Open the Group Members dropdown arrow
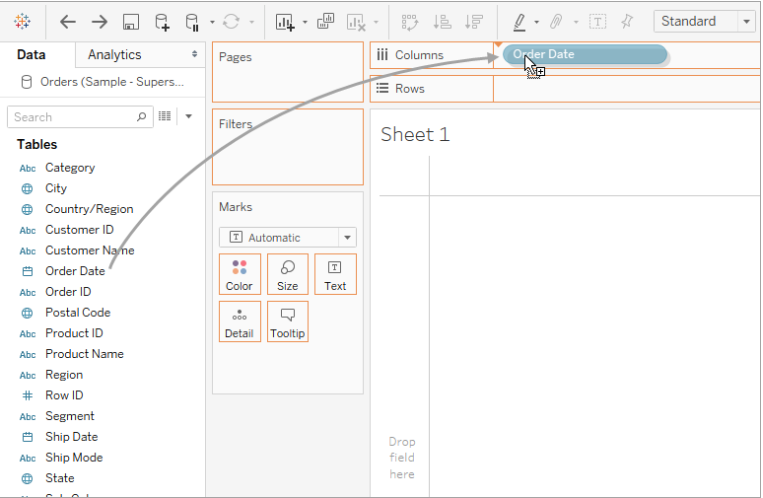The width and height of the screenshot is (763, 498). (x=576, y=22)
